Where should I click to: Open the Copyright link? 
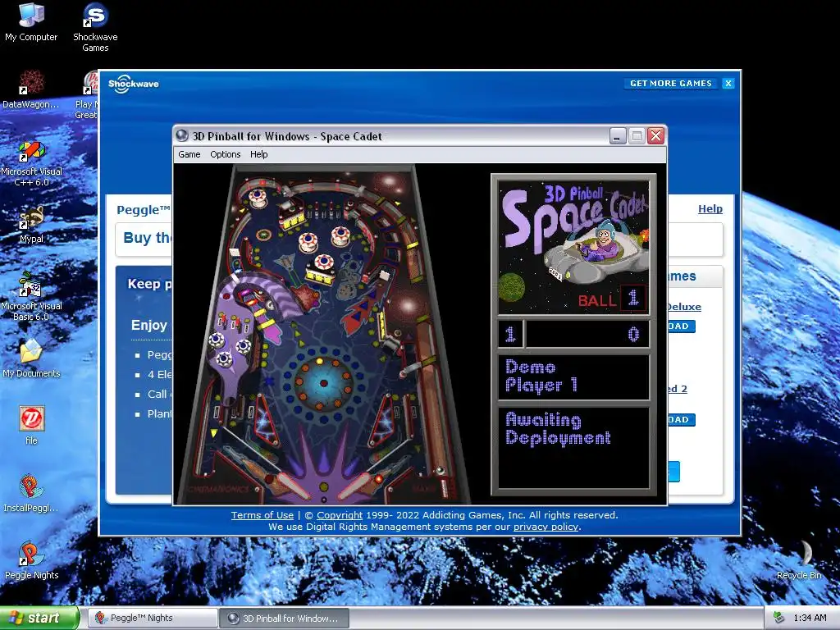tap(340, 515)
